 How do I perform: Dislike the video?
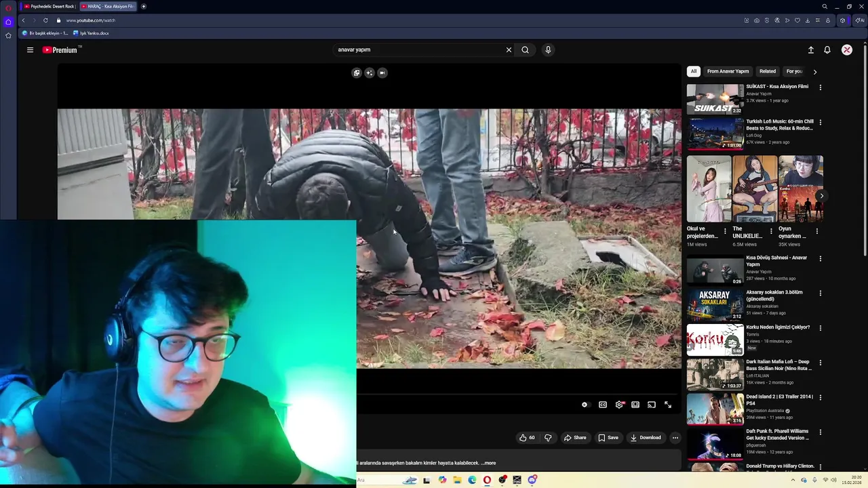point(548,438)
